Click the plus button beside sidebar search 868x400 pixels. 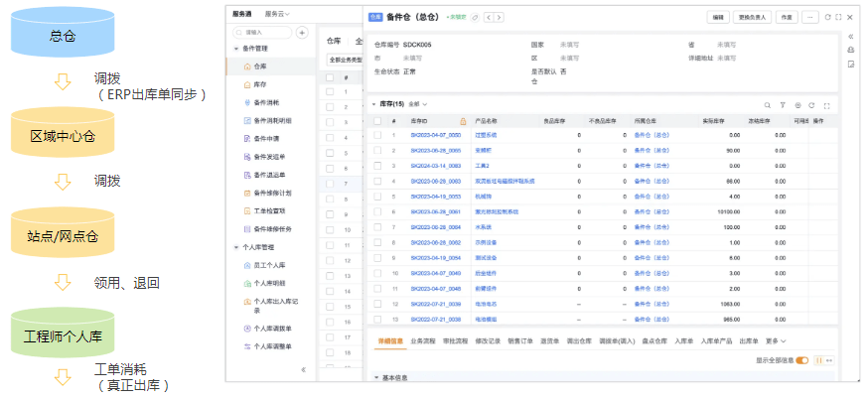coord(302,32)
